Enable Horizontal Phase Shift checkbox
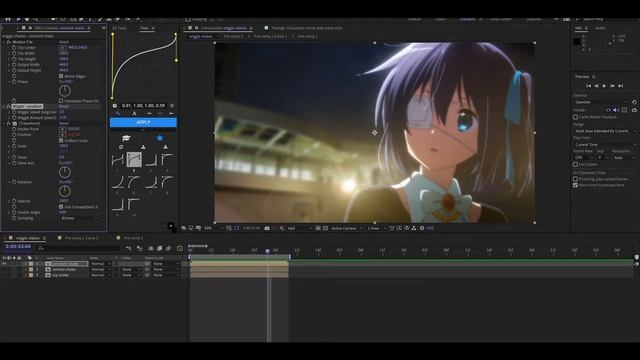Image resolution: width=640 pixels, height=360 pixels. click(x=61, y=101)
